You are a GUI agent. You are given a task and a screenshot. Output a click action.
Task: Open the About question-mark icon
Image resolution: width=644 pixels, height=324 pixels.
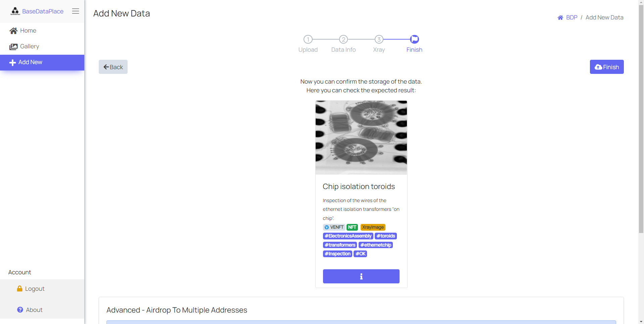(20, 310)
